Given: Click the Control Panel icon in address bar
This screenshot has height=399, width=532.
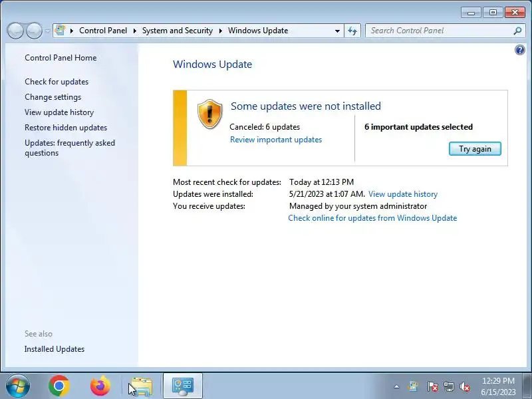Looking at the screenshot, I should (60, 30).
